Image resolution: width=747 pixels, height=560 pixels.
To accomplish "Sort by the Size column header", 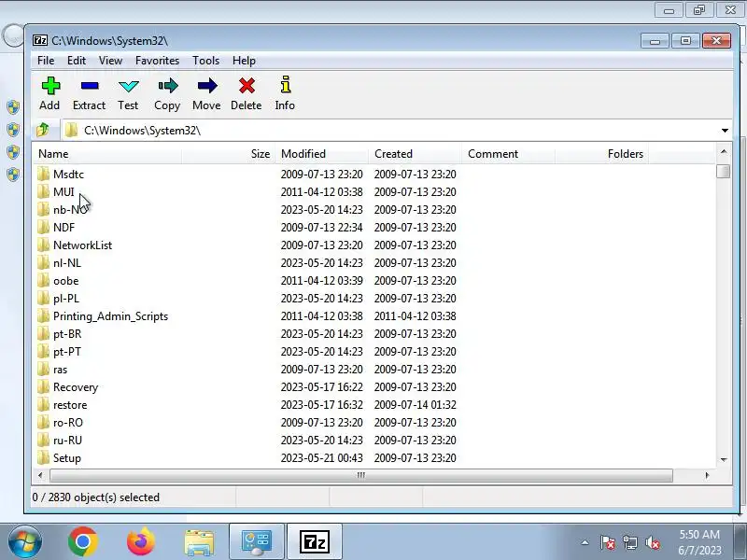I will pos(228,154).
